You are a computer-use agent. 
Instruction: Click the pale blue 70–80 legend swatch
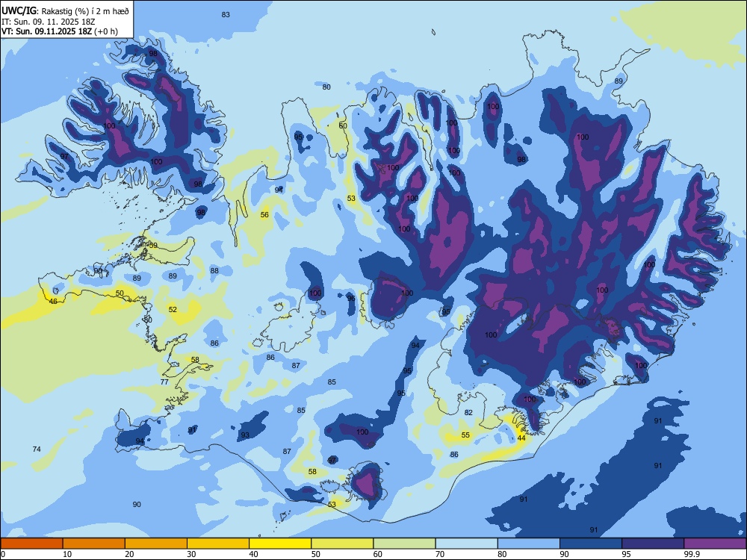tap(466, 544)
